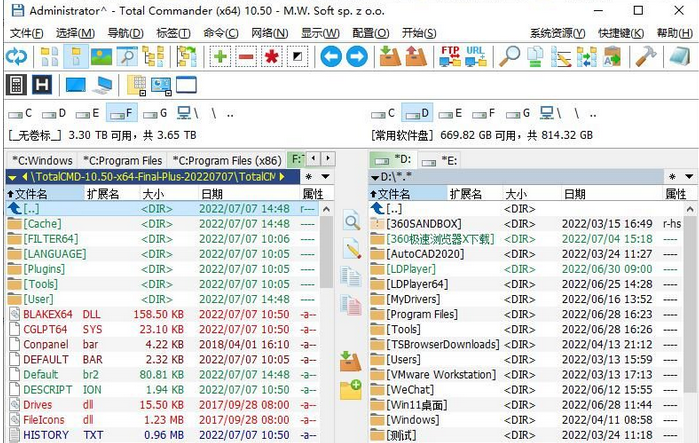699x443 pixels.
Task: Select group with green plus icon
Action: 220,57
